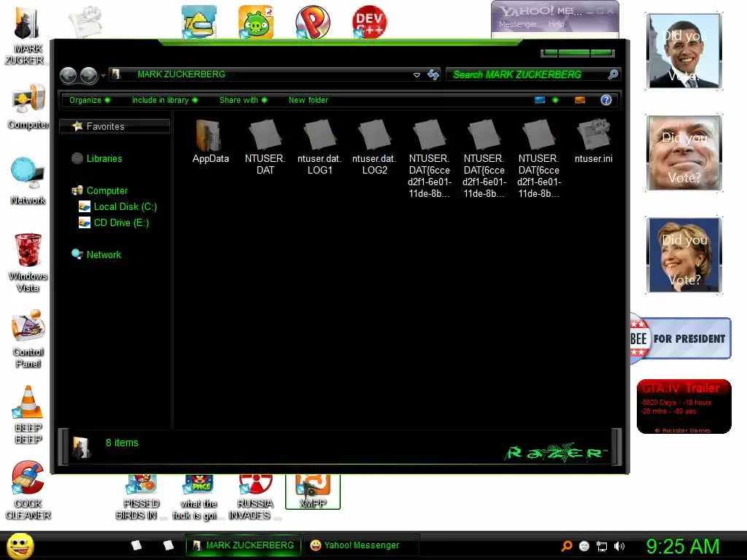Screen dimensions: 747x560
Task: Click the McCain Did you Vote gadget
Action: pyautogui.click(x=684, y=153)
